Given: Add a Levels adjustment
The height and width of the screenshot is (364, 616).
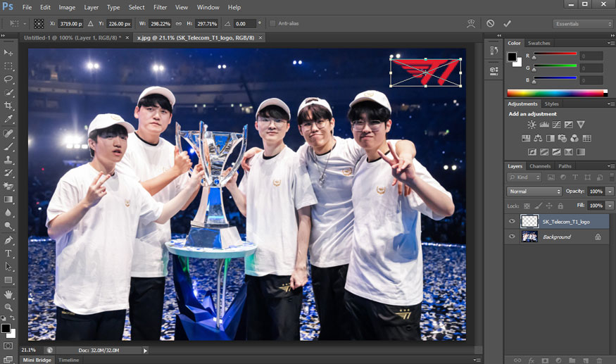Looking at the screenshot, I should pyautogui.click(x=544, y=125).
